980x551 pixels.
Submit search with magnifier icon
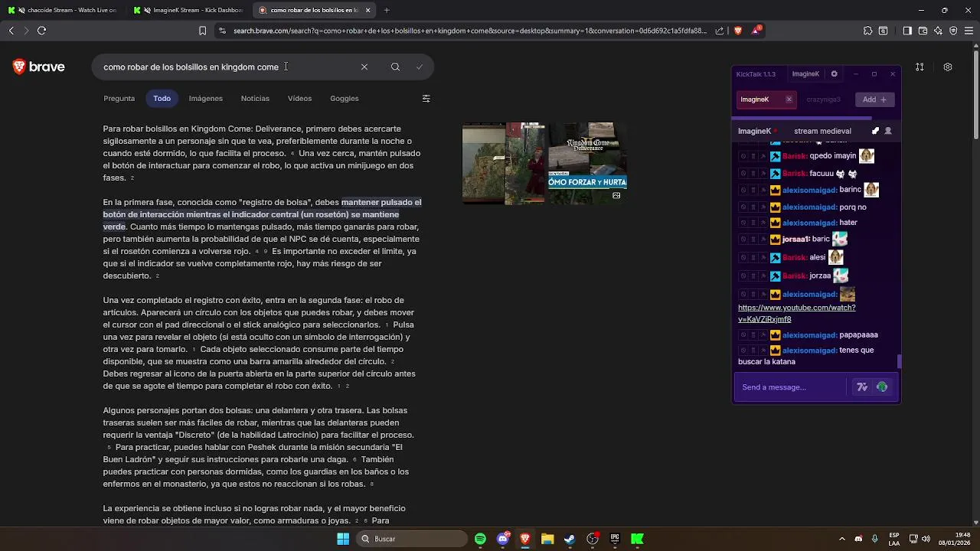395,67
